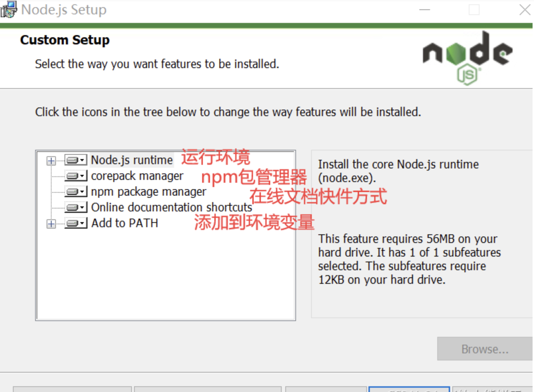The height and width of the screenshot is (392, 534).
Task: Expand the Node.js runtime tree node
Action: (x=51, y=161)
